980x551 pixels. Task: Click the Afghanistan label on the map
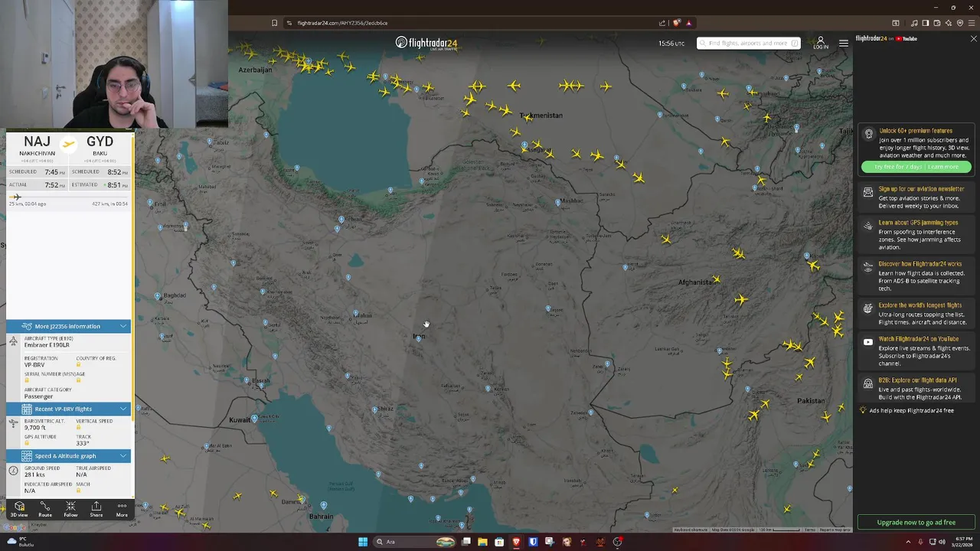(697, 282)
